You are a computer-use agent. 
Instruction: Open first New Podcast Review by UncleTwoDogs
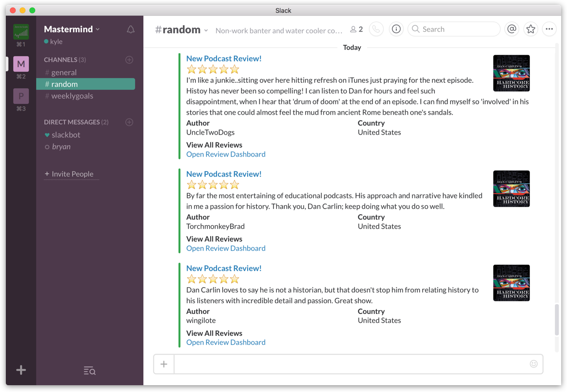point(224,59)
